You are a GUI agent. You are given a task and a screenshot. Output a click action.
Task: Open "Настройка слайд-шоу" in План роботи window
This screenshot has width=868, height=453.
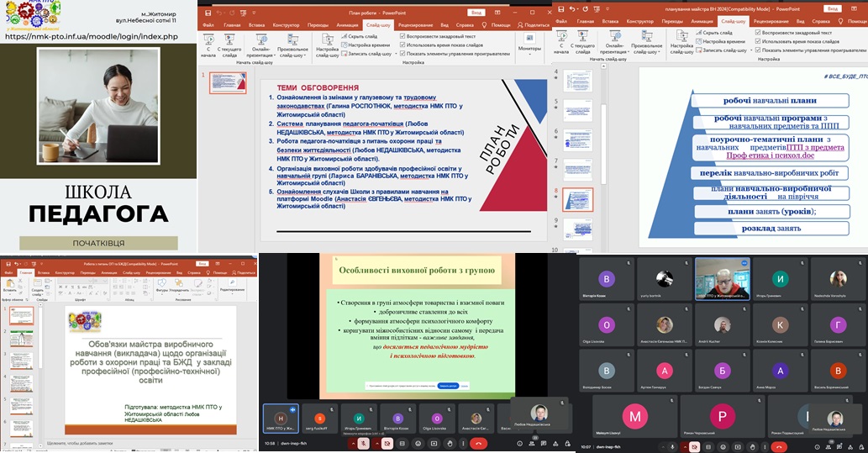(327, 43)
